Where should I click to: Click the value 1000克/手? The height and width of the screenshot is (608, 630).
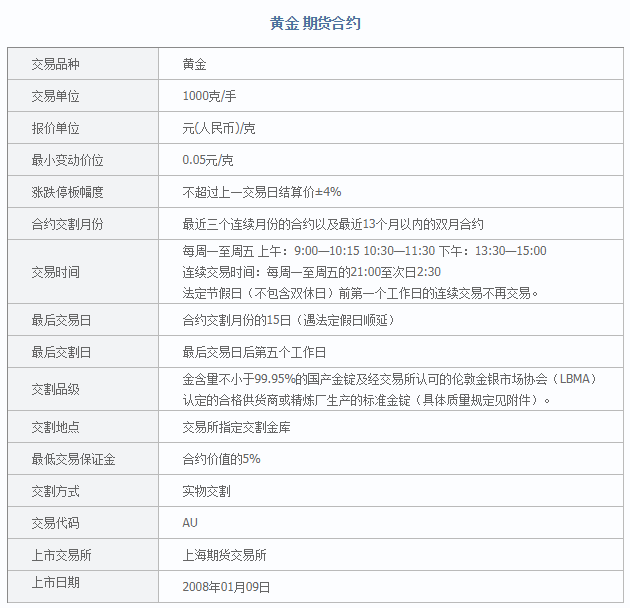(x=209, y=96)
